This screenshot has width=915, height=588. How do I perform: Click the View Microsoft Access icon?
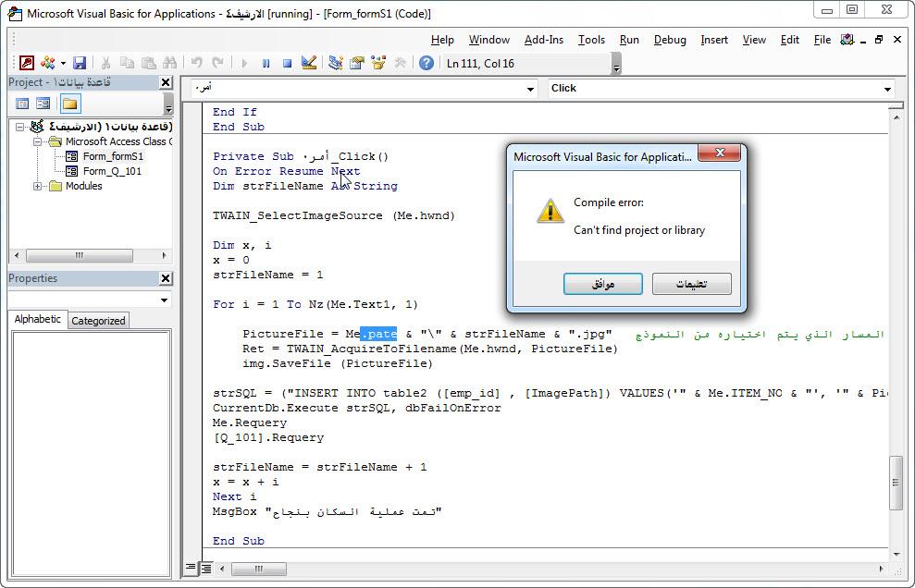pyautogui.click(x=27, y=63)
